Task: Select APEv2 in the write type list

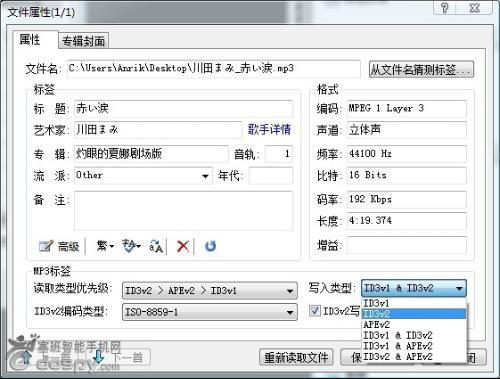Action: pyautogui.click(x=414, y=324)
